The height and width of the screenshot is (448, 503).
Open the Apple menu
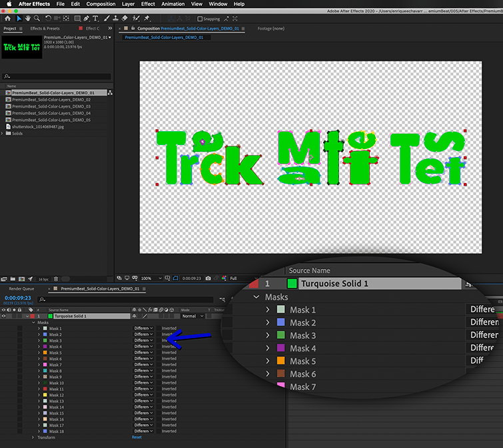coord(9,4)
